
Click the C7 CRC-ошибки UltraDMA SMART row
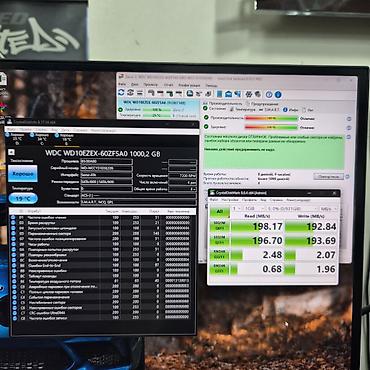tap(102, 313)
